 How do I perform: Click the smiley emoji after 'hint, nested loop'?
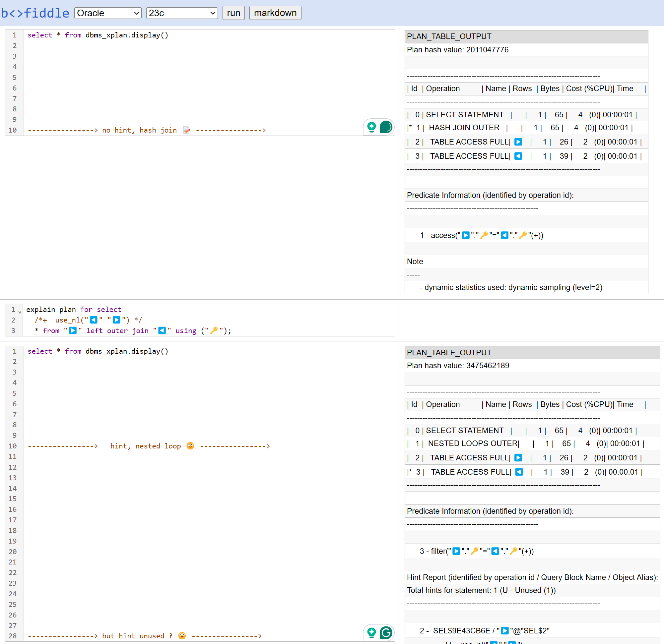(190, 445)
